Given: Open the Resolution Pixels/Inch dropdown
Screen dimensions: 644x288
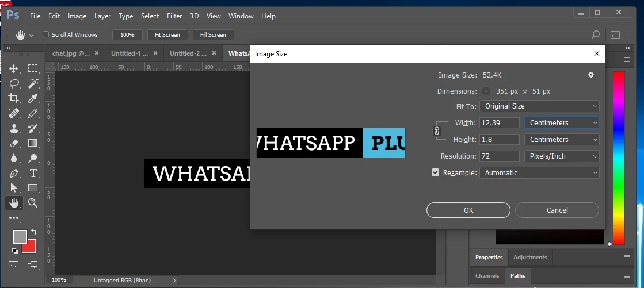Looking at the screenshot, I should pyautogui.click(x=562, y=156).
